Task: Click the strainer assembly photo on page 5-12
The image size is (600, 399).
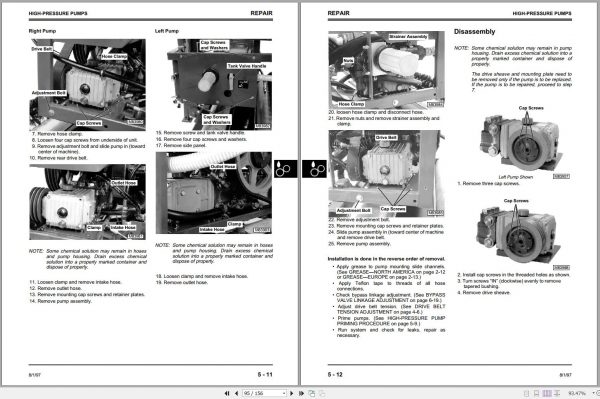Action: (386, 70)
